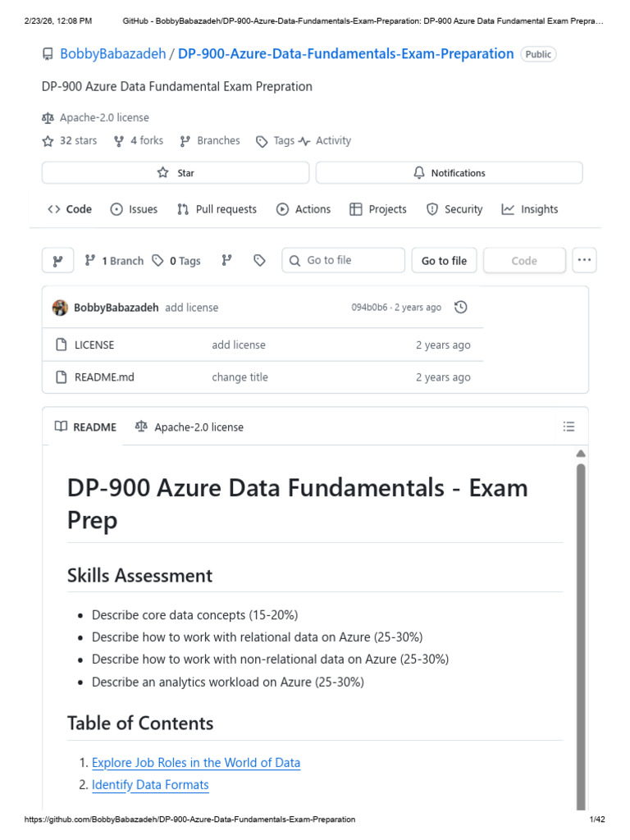630x840 pixels.
Task: Open the latest 'add license' commit message
Action: (x=192, y=308)
